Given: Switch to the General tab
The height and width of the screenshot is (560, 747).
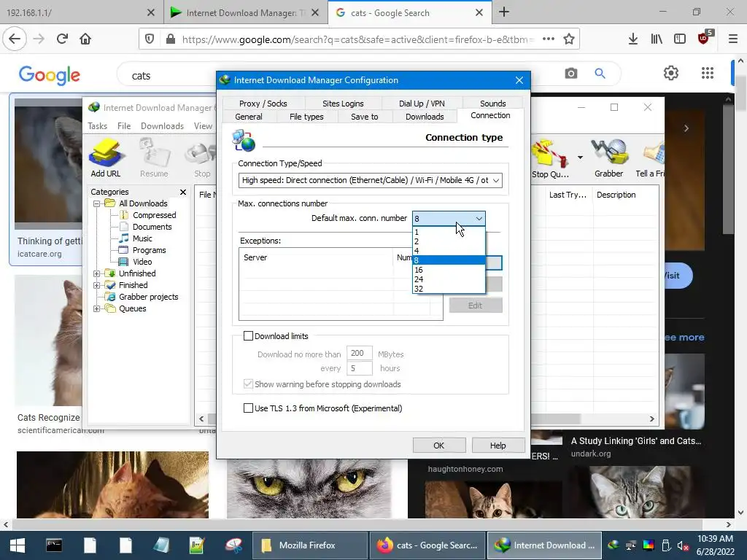Looking at the screenshot, I should 249,117.
